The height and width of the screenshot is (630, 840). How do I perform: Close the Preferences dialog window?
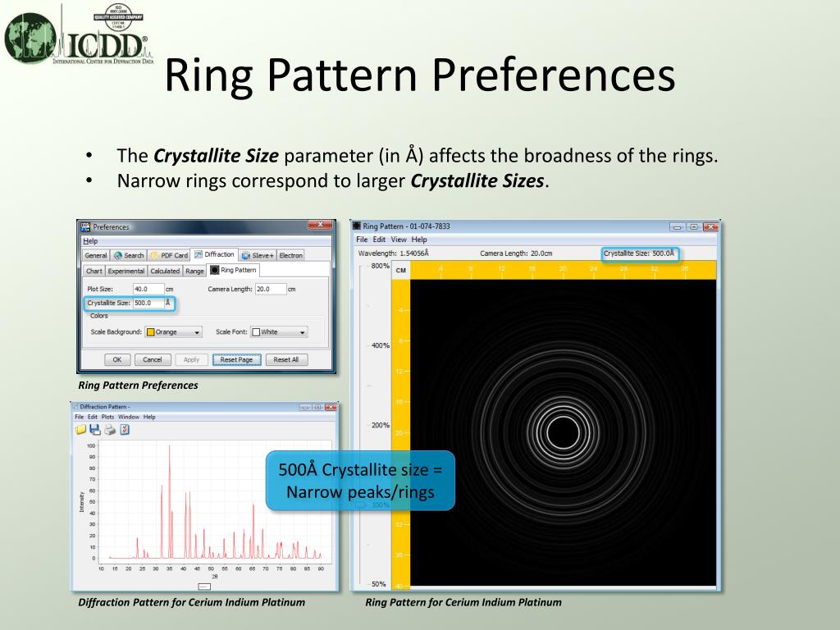320,225
